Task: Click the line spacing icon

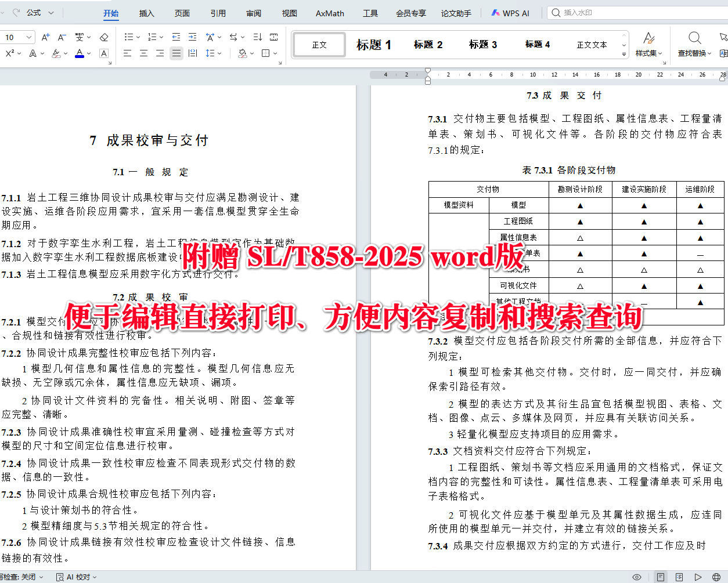Action: [x=210, y=53]
